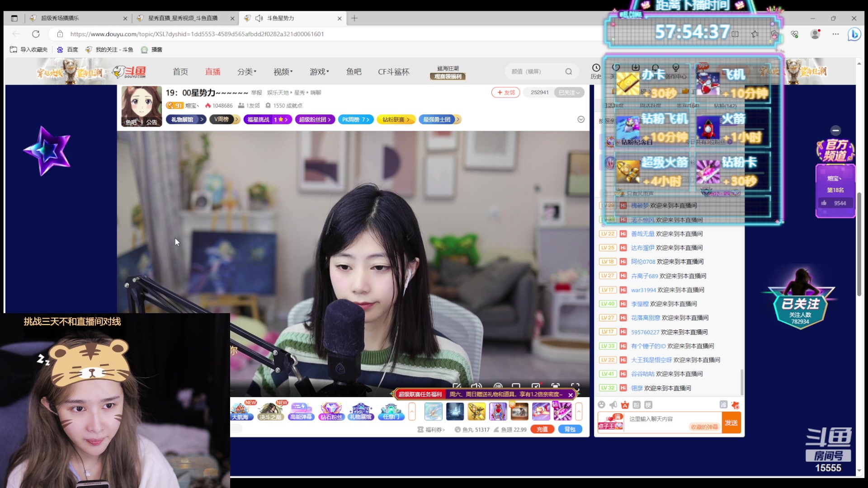This screenshot has height=488, width=868.
Task: Toggle danmaku display on the player
Action: [498, 386]
